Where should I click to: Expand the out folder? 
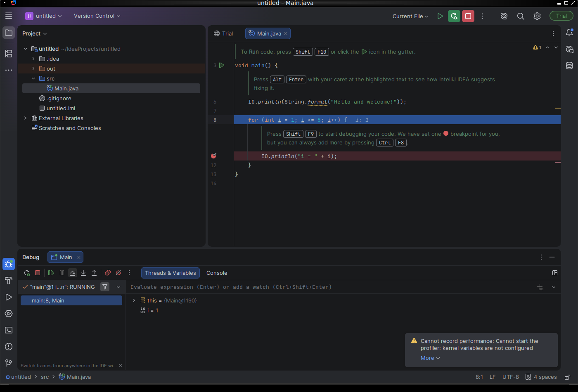pyautogui.click(x=33, y=68)
